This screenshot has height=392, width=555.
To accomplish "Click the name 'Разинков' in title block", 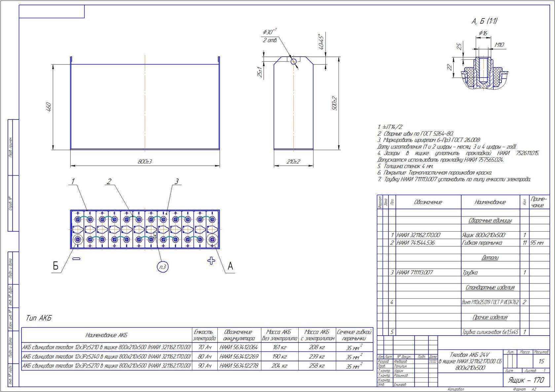I will 401,376.
